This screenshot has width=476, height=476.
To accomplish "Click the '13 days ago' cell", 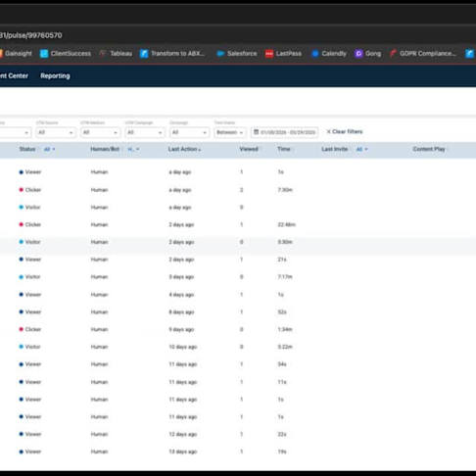I will pos(183,452).
